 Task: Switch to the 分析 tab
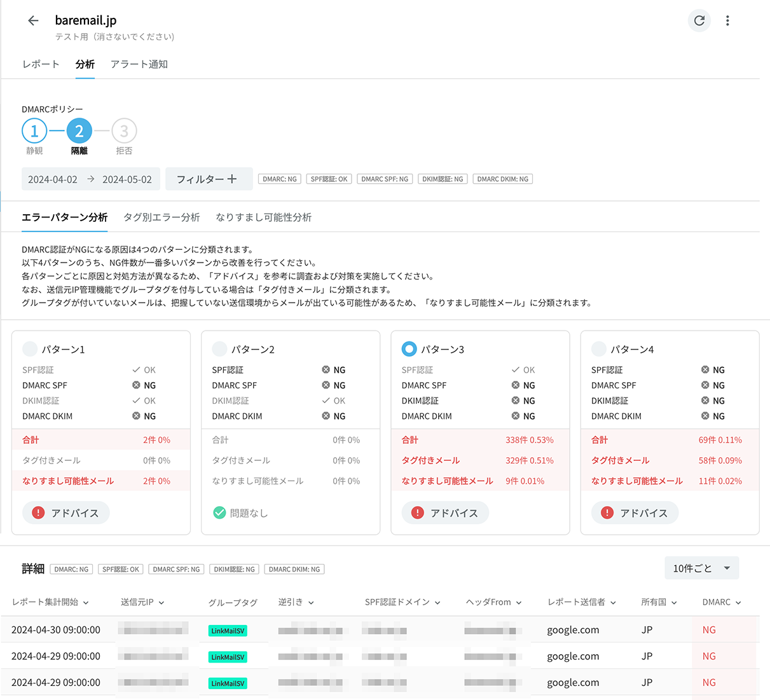click(x=85, y=64)
